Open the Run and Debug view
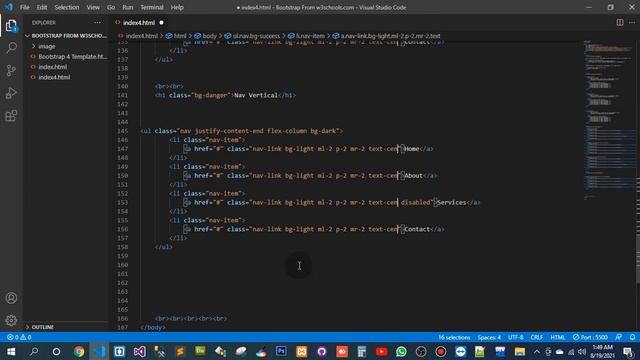Screen dimensions: 640x360 (11, 93)
